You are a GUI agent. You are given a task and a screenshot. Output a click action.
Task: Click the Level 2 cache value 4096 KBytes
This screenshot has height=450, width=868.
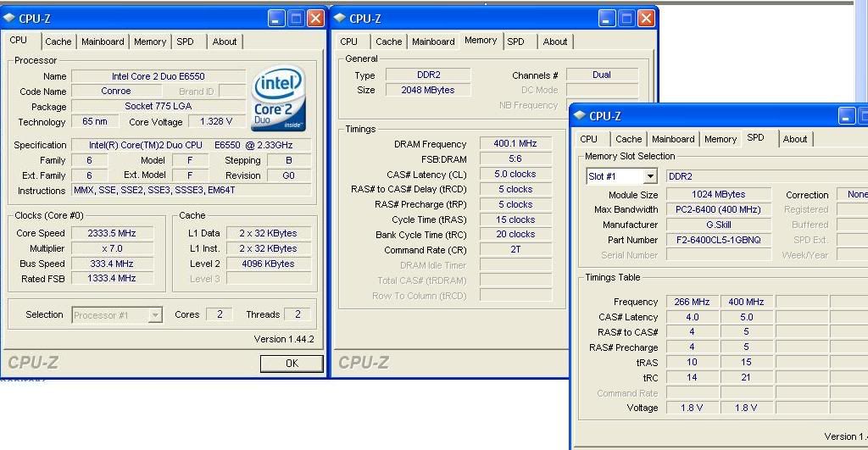pyautogui.click(x=268, y=264)
